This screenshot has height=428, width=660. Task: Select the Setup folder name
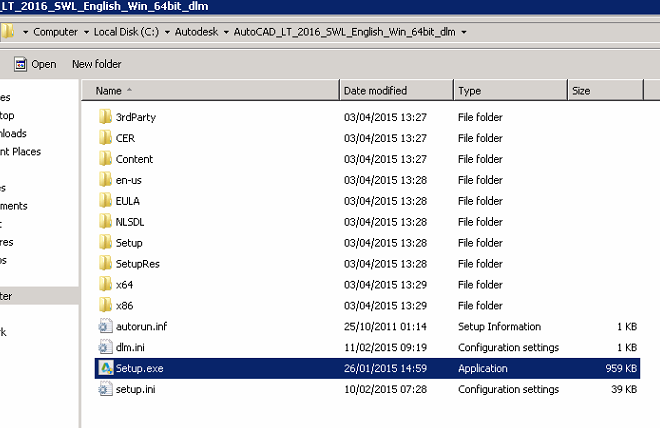click(129, 243)
